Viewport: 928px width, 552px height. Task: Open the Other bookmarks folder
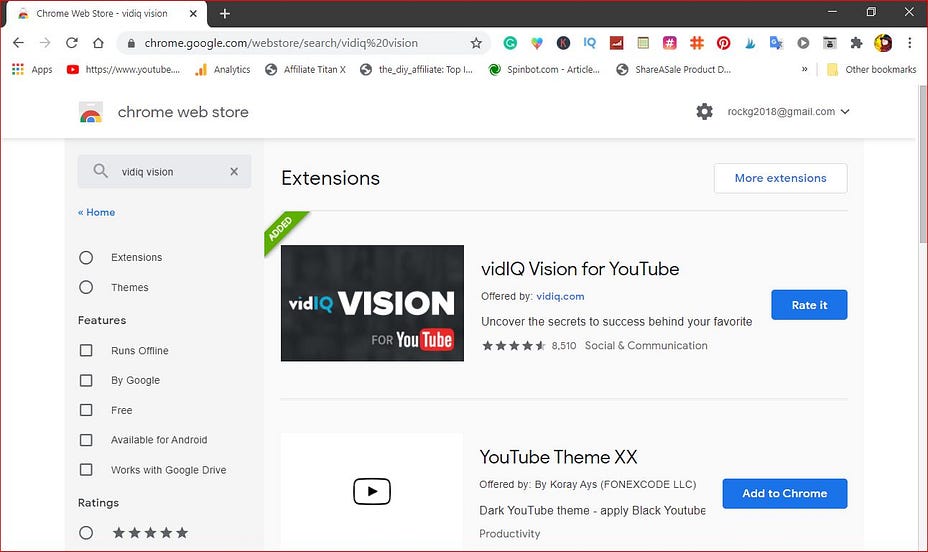[871, 69]
